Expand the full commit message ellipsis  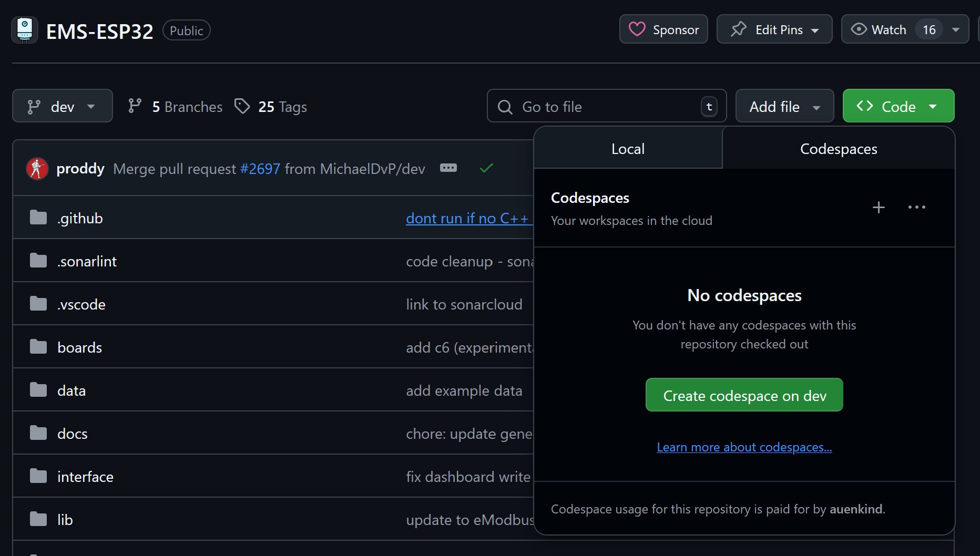[x=448, y=168]
